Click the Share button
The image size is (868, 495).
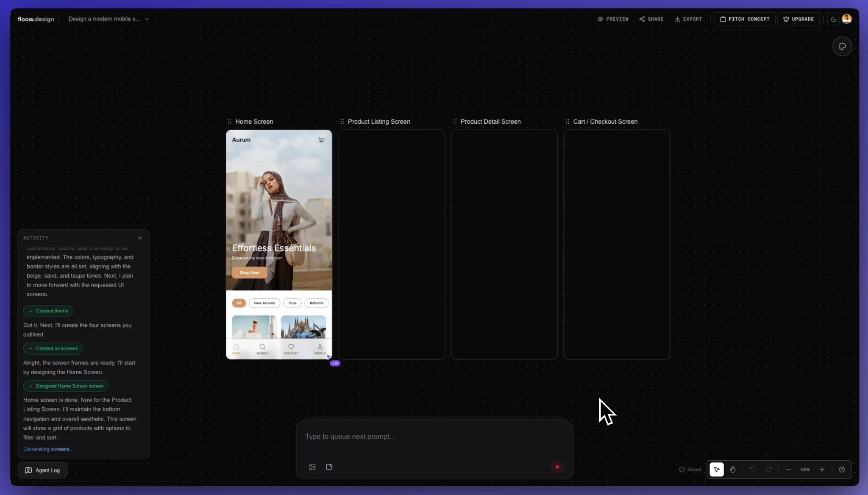(x=651, y=19)
